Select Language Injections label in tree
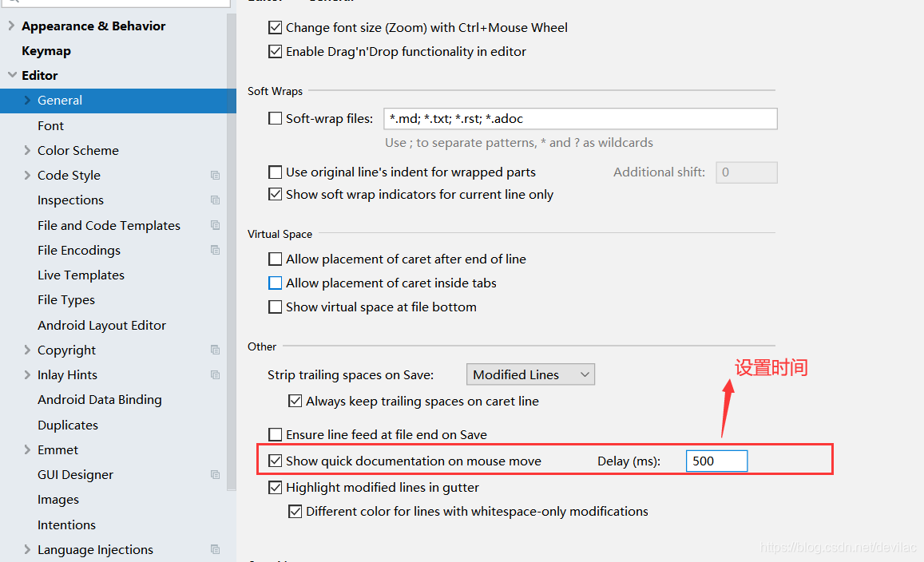Image resolution: width=924 pixels, height=562 pixels. point(96,550)
